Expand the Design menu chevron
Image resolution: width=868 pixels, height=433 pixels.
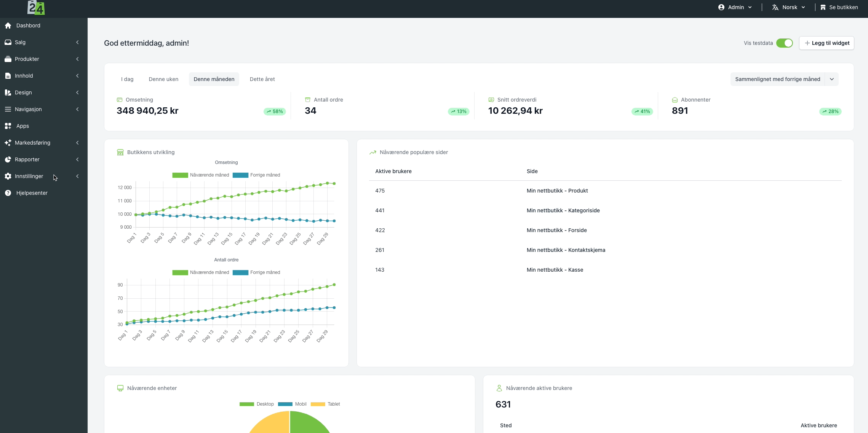77,92
